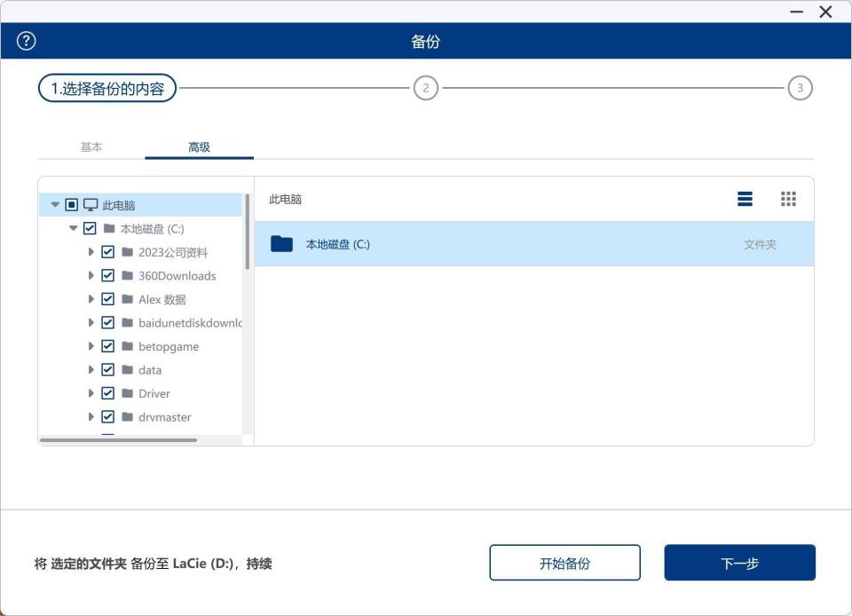Select 360Downloads in the tree
Image resolution: width=852 pixels, height=616 pixels.
(x=177, y=276)
